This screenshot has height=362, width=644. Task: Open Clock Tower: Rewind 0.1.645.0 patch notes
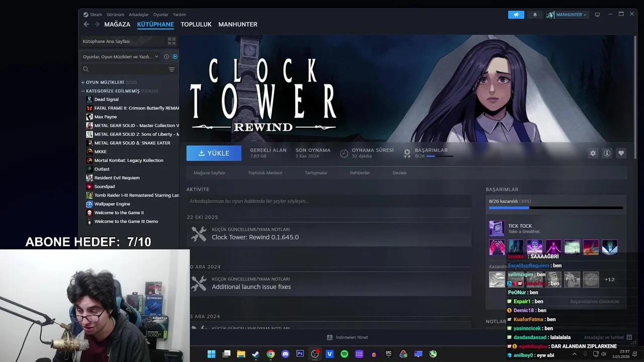(329, 234)
